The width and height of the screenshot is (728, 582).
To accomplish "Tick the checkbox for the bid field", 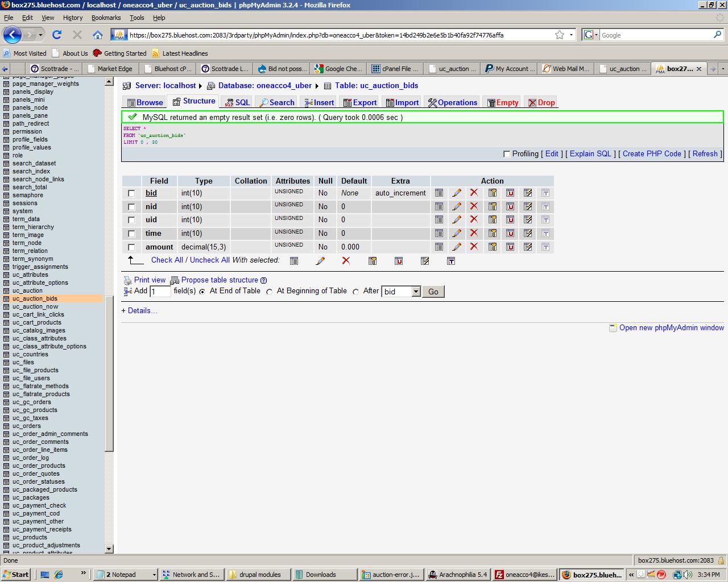I will pos(131,193).
